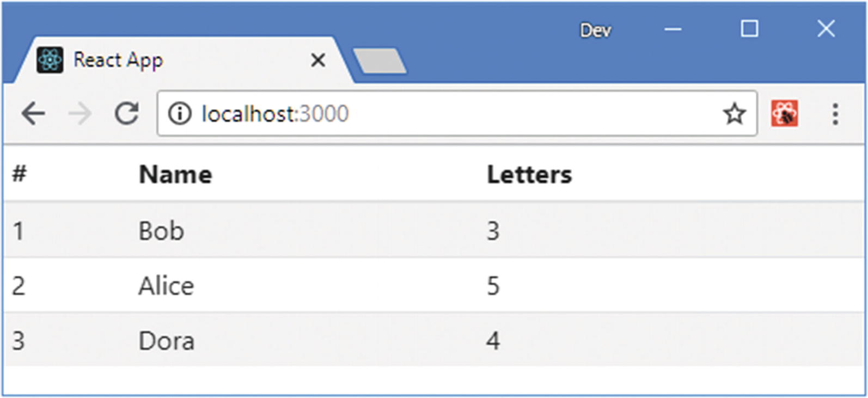Select the Alice name cell
The height and width of the screenshot is (398, 868).
pyautogui.click(x=166, y=286)
